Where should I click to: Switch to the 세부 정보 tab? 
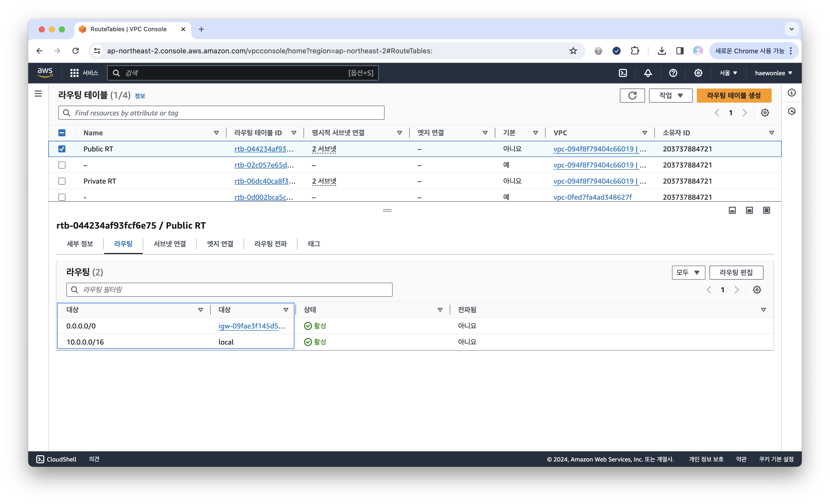[80, 244]
